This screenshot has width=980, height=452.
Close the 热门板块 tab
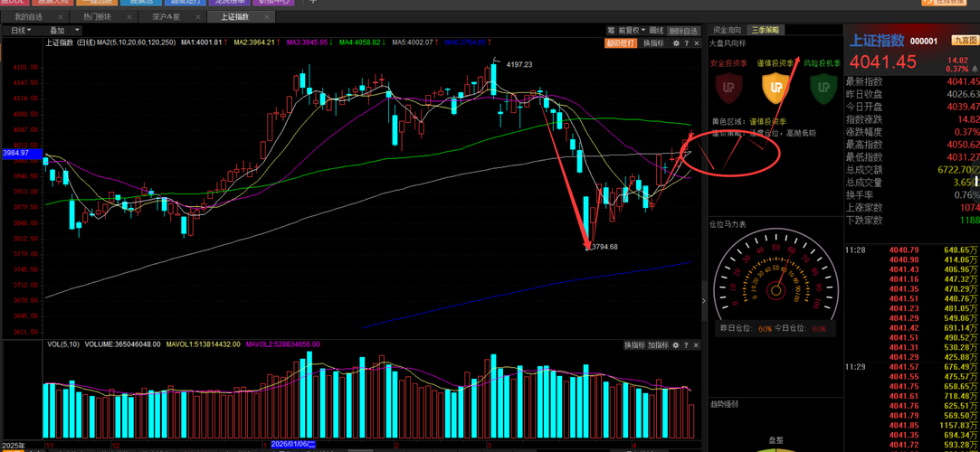129,17
